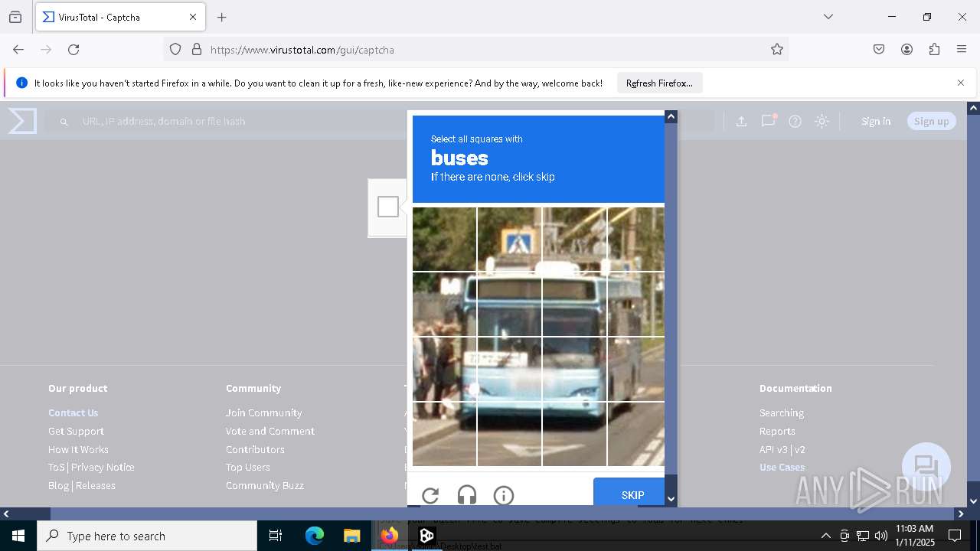The height and width of the screenshot is (551, 980).
Task: Click the volume speaker tray icon
Action: tap(881, 536)
